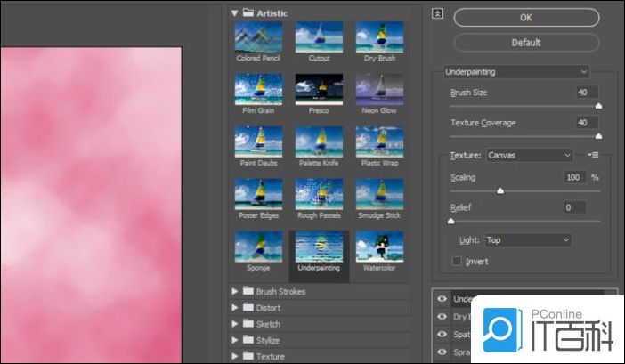Select the Neon Glow filter thumbnail
Screen dimensions: 625x364
coord(379,89)
